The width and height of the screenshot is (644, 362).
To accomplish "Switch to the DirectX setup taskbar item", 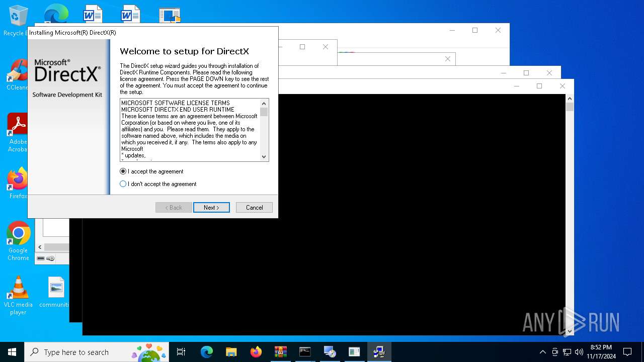I will tap(379, 352).
